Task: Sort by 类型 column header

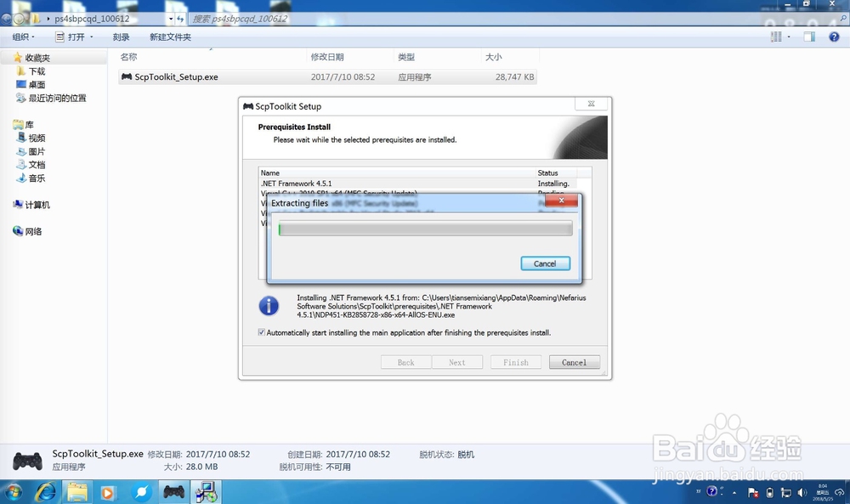Action: point(406,57)
